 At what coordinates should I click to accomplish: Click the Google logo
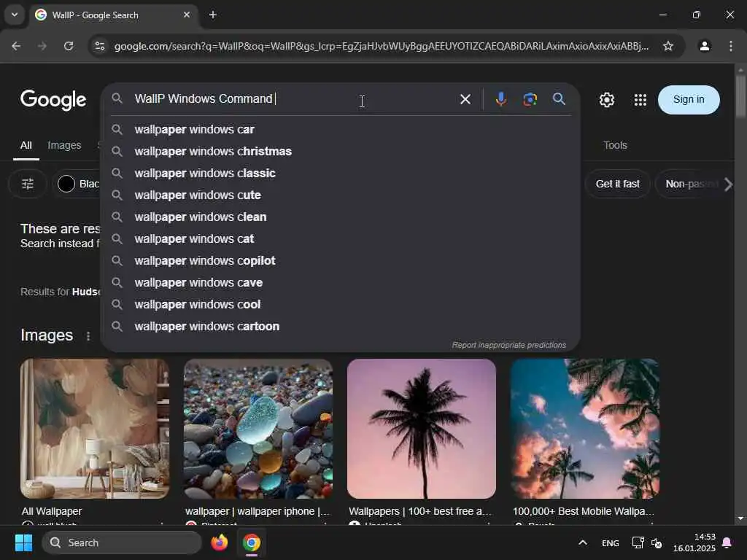pos(53,99)
